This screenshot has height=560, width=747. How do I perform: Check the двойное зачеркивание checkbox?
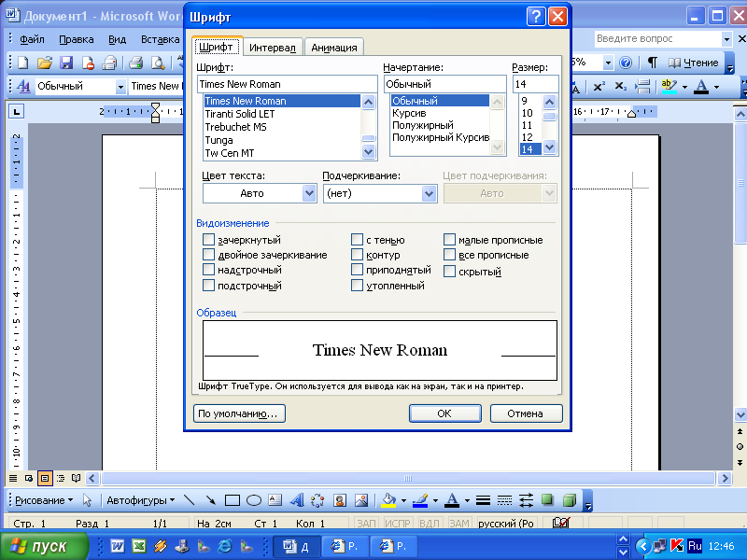[208, 254]
